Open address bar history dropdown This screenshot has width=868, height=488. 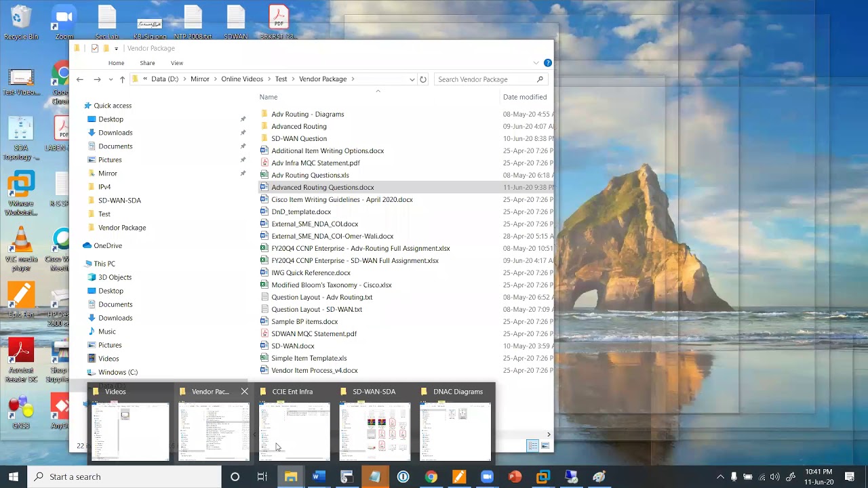pyautogui.click(x=412, y=79)
